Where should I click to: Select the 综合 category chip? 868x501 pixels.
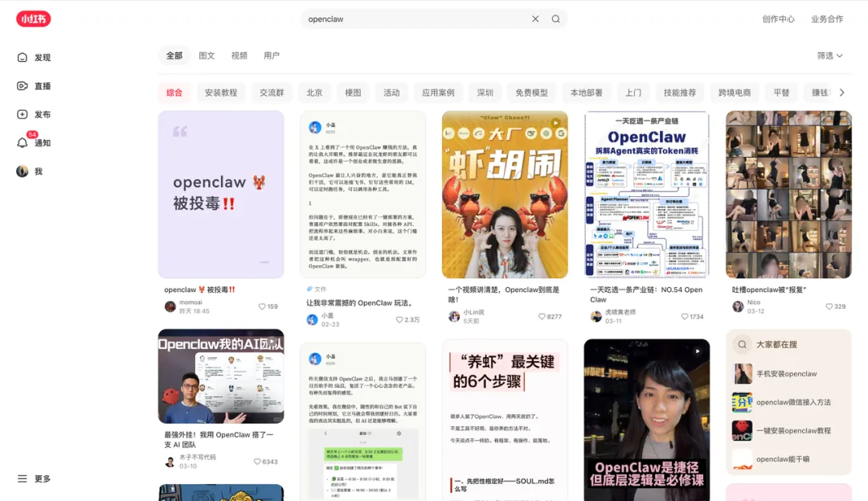point(174,92)
